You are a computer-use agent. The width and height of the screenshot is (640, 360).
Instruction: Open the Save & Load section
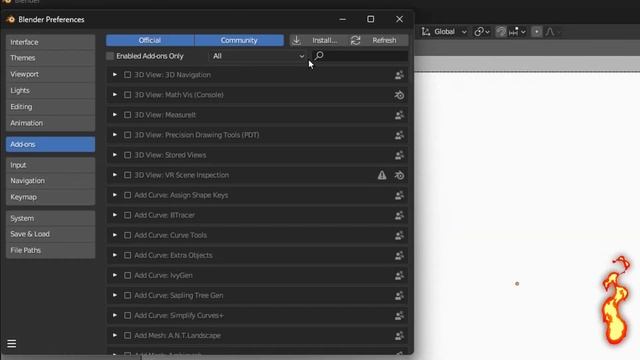tap(51, 234)
